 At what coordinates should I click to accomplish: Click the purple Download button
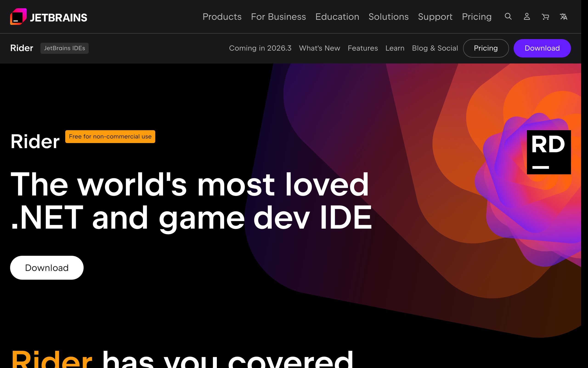click(542, 48)
